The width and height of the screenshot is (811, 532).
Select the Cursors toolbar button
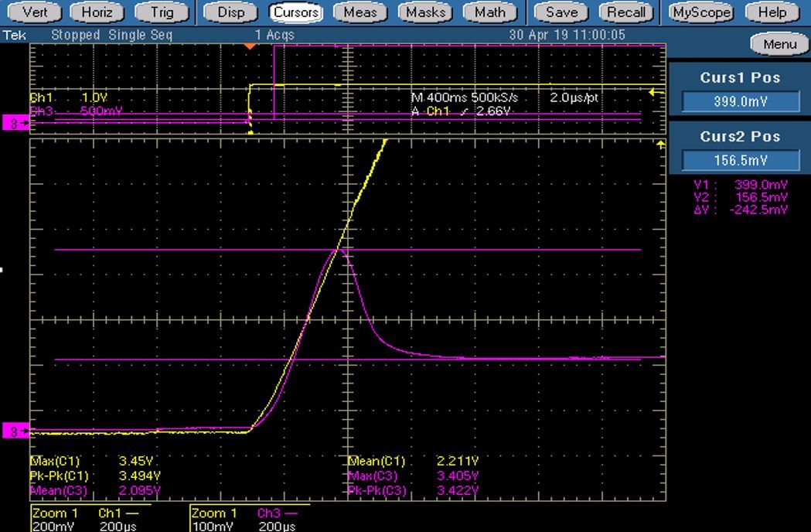pyautogui.click(x=296, y=12)
